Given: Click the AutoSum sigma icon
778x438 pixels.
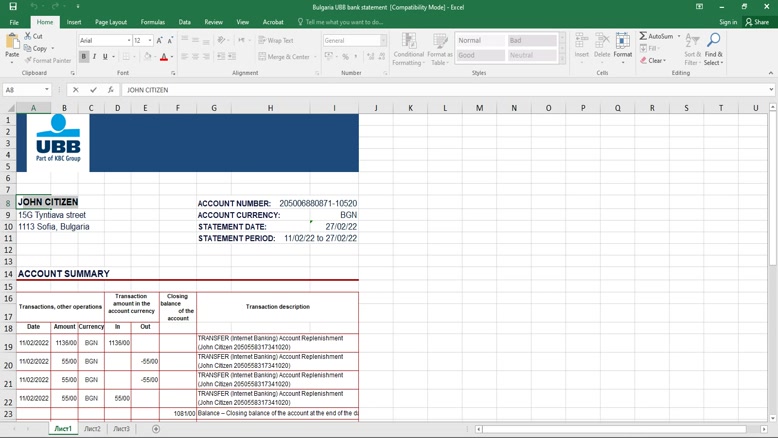Looking at the screenshot, I should pos(644,36).
